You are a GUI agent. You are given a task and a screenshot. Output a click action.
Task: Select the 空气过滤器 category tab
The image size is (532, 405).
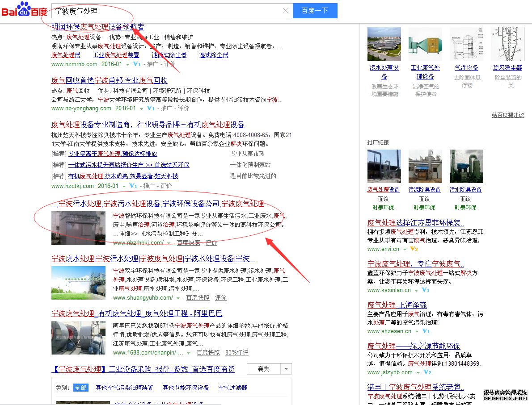pyautogui.click(x=233, y=388)
